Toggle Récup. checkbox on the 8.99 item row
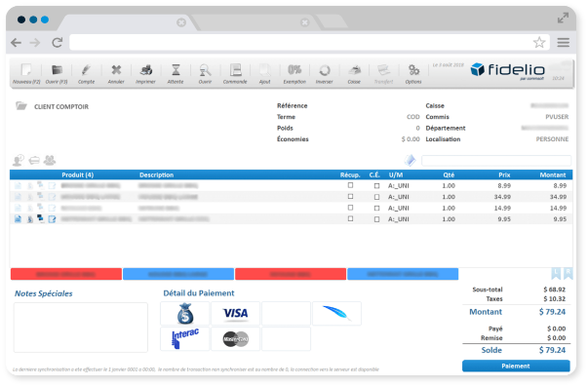This screenshot has height=387, width=588. coord(350,185)
